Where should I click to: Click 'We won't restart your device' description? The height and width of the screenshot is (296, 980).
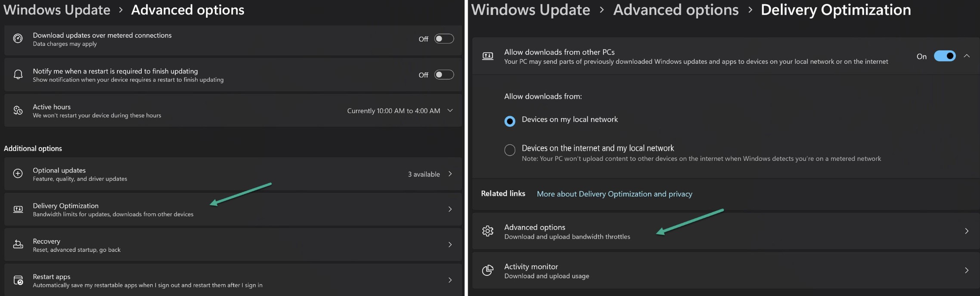[x=97, y=116]
